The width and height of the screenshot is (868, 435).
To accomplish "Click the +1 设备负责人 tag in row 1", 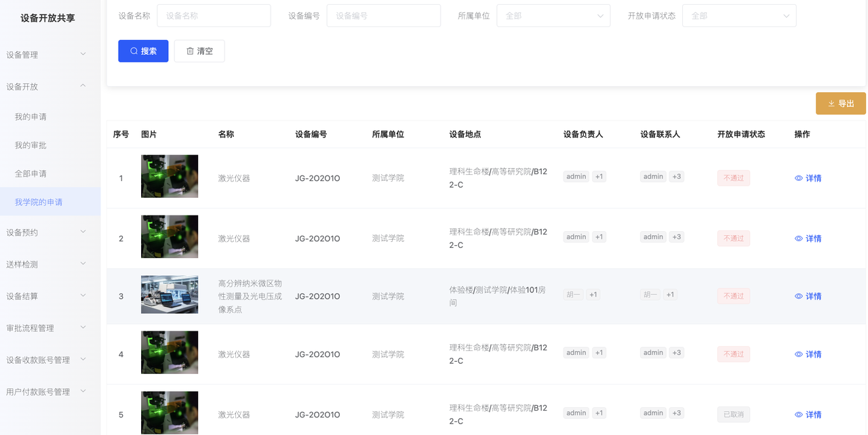I will [599, 177].
